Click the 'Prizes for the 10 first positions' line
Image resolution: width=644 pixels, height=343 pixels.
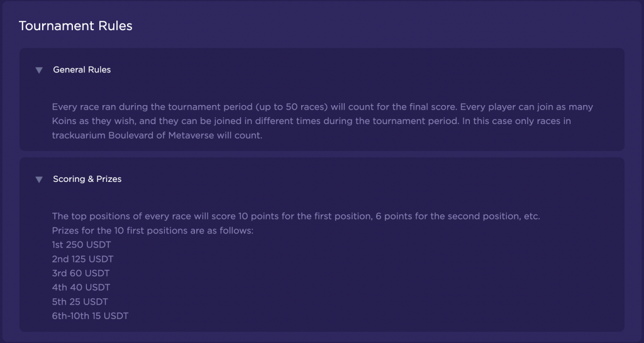(153, 230)
